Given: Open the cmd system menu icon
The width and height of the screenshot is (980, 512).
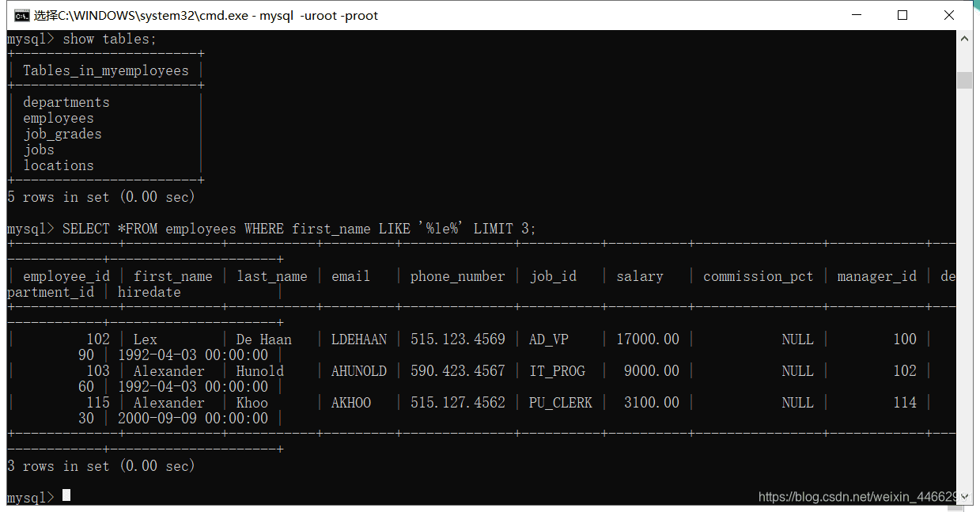Looking at the screenshot, I should point(21,15).
